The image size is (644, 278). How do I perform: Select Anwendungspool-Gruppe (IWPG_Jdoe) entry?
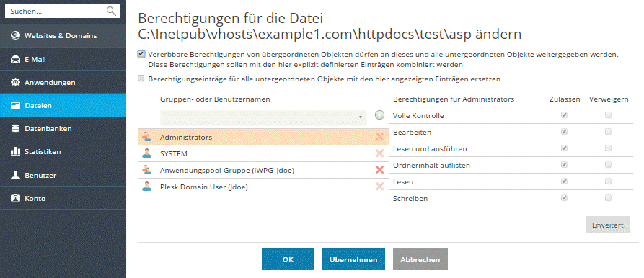[x=263, y=170]
